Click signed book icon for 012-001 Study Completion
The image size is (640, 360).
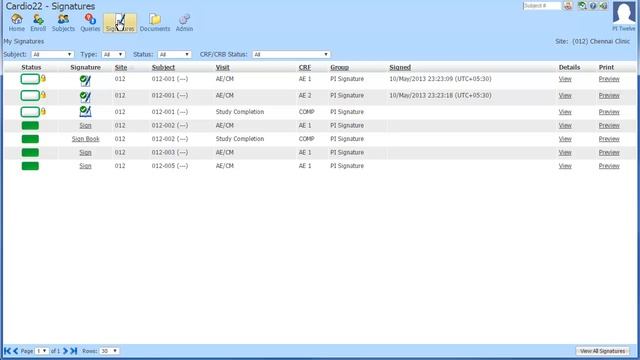[x=85, y=111]
